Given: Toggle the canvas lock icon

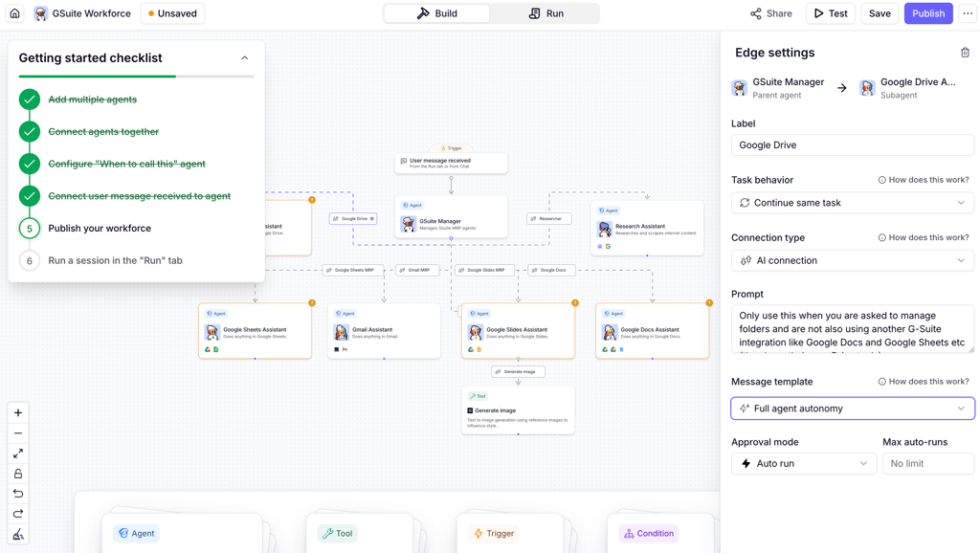Looking at the screenshot, I should (18, 474).
